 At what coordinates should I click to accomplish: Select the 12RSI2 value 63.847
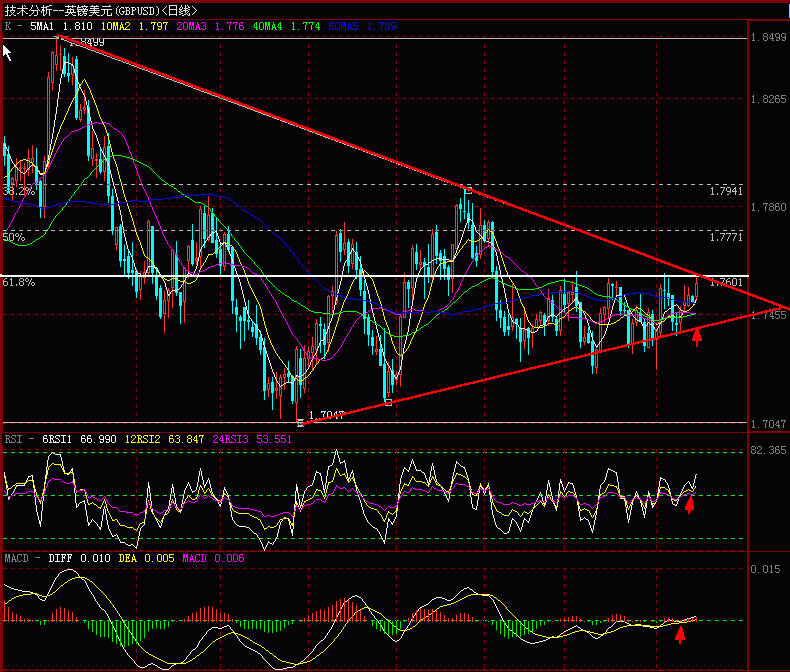tap(186, 439)
